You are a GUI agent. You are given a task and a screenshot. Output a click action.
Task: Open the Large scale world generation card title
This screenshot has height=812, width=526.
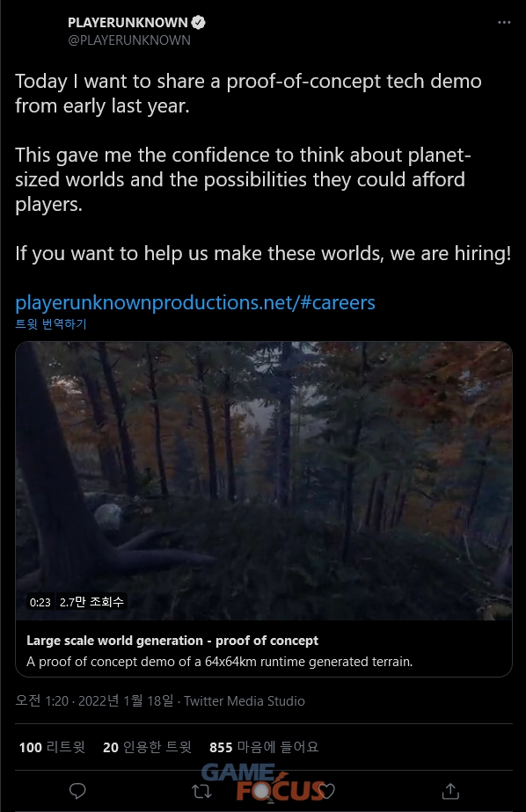(172, 641)
